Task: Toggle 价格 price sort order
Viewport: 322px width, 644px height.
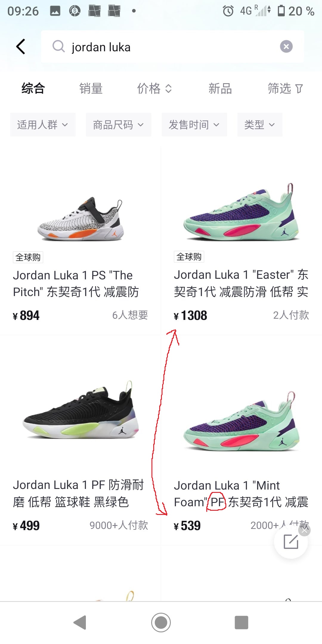Action: coord(154,89)
